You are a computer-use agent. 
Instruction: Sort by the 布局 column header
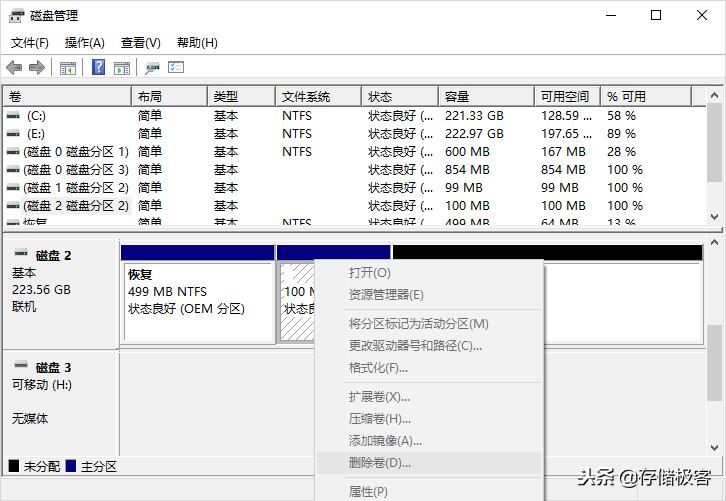click(x=169, y=96)
